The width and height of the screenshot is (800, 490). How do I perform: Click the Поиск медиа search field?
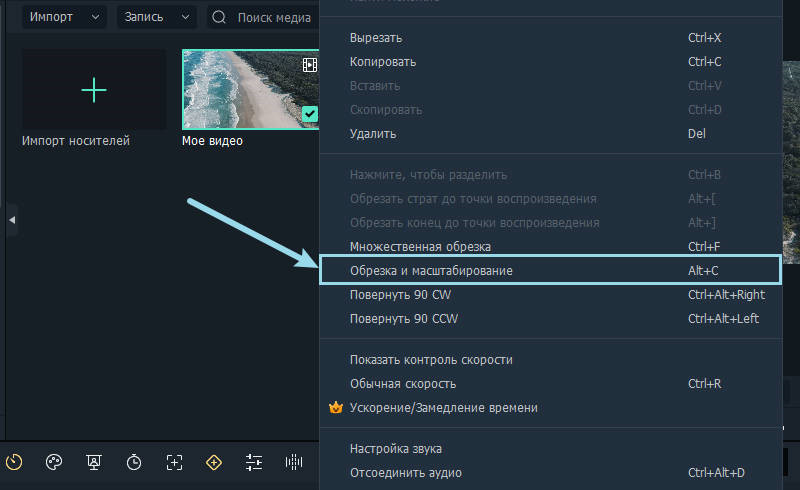tap(263, 17)
